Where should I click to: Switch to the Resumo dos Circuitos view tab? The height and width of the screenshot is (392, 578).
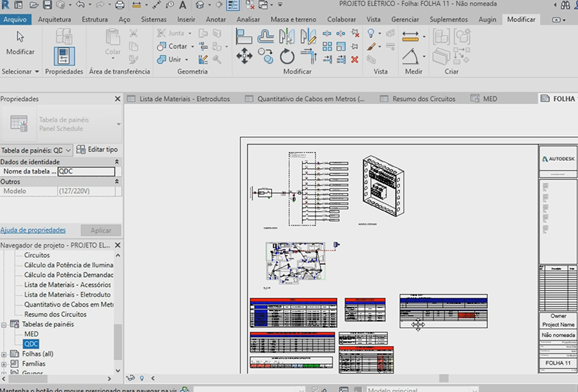(423, 99)
